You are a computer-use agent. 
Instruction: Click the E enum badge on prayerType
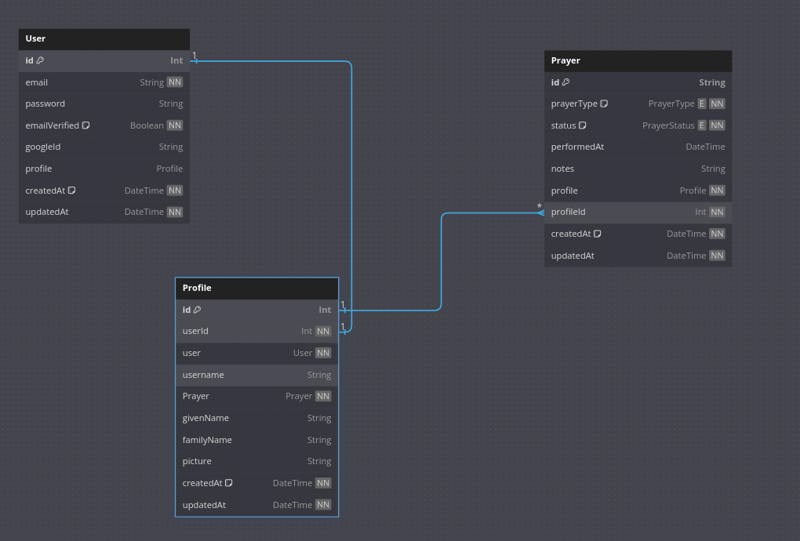tap(702, 104)
